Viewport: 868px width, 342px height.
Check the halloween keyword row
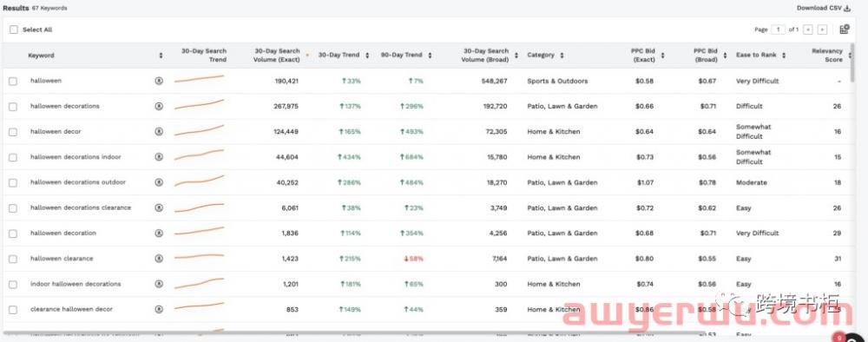point(13,82)
